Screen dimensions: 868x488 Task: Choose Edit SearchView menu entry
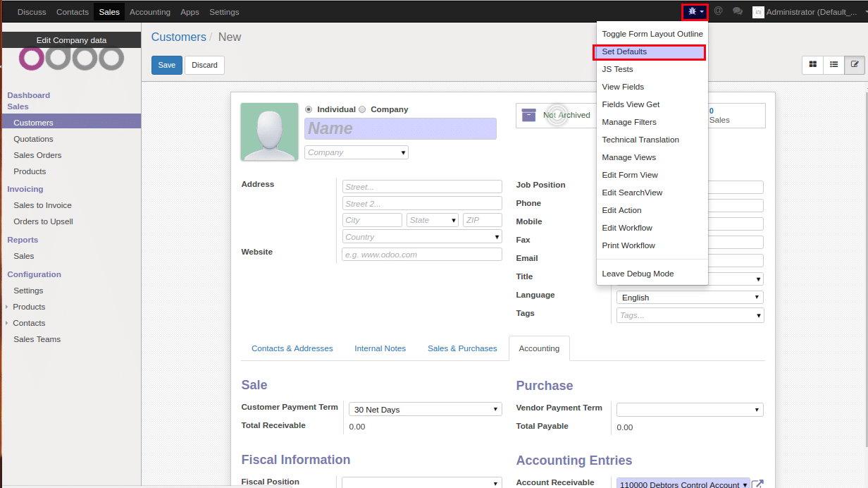652,193
